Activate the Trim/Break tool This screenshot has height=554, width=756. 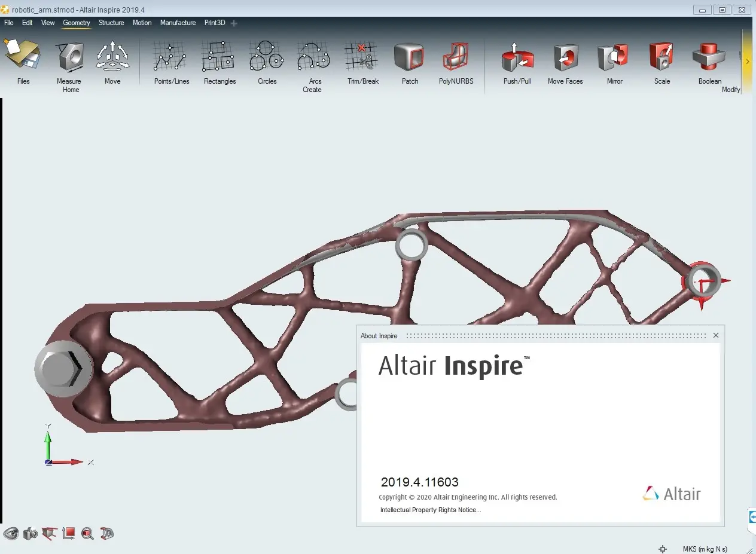[362, 57]
